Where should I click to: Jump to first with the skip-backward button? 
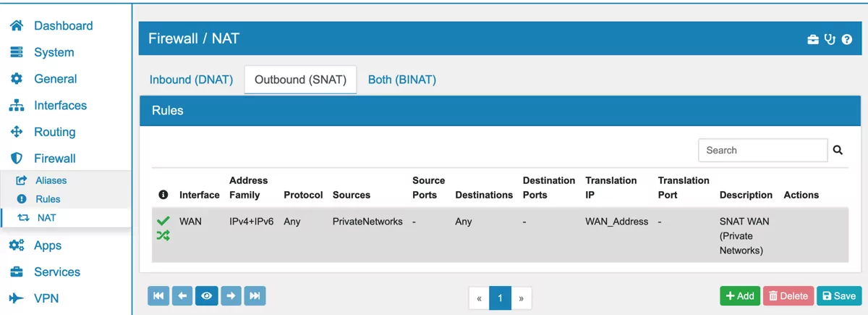tap(158, 295)
